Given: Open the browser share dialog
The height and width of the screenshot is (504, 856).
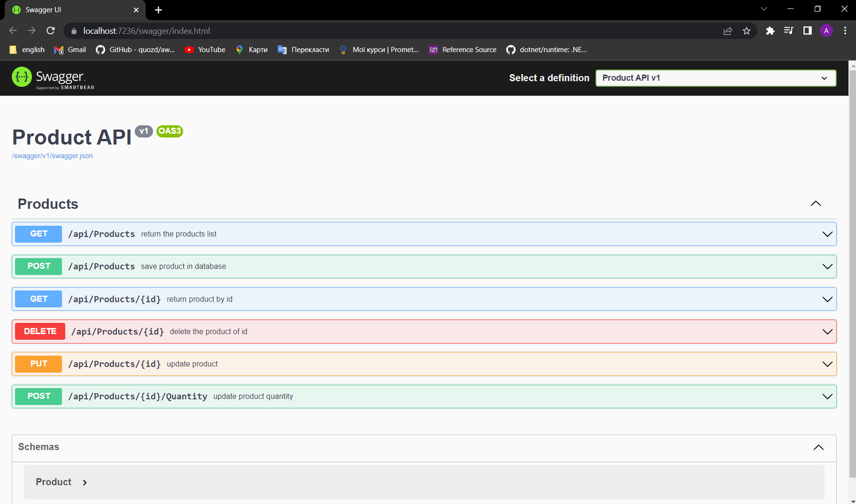Looking at the screenshot, I should click(728, 31).
